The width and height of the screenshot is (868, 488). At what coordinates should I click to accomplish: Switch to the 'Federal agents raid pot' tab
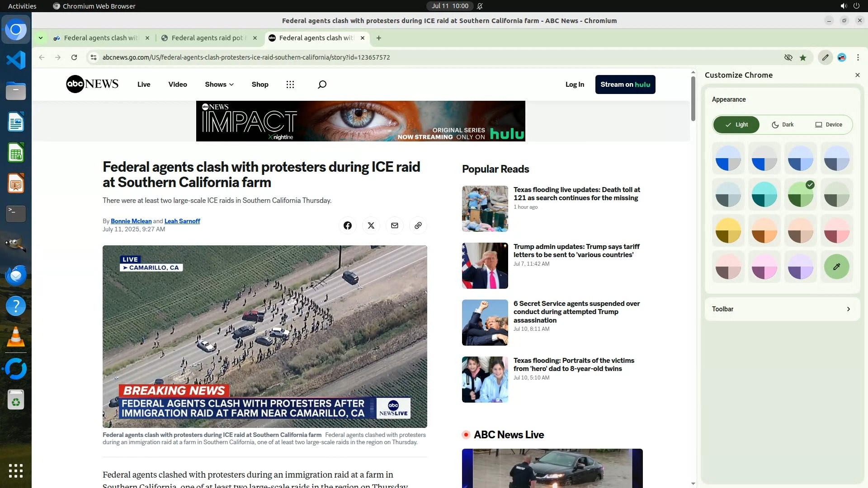tap(207, 38)
